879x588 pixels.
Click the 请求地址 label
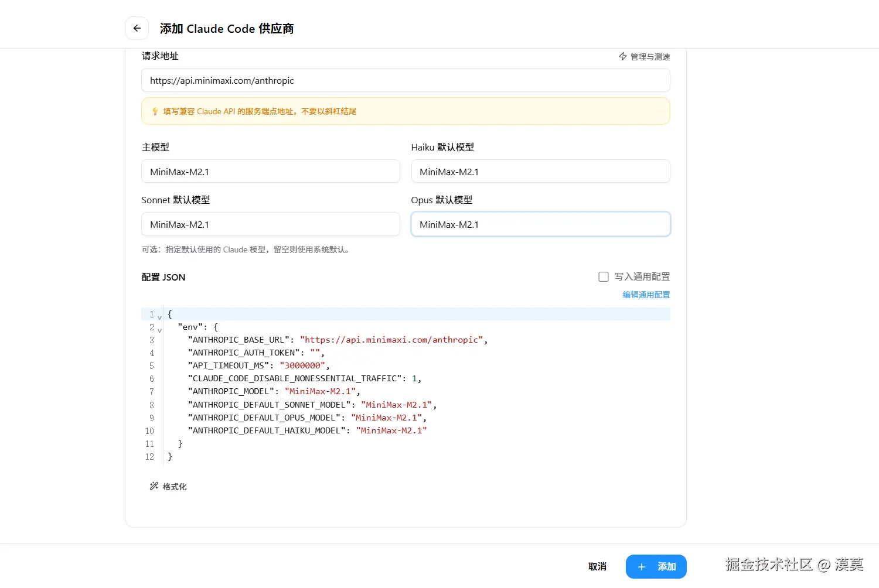tap(160, 56)
